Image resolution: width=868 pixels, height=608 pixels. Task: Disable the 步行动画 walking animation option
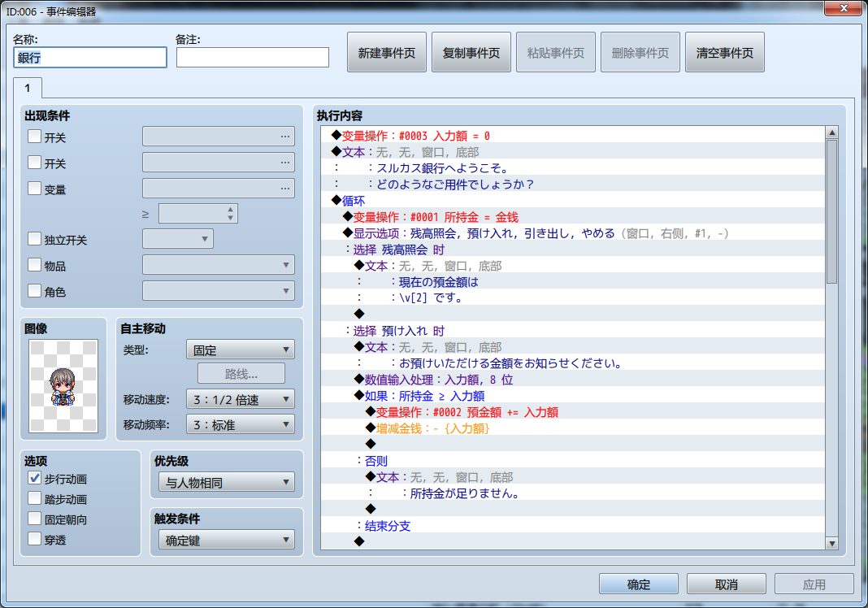[x=33, y=478]
